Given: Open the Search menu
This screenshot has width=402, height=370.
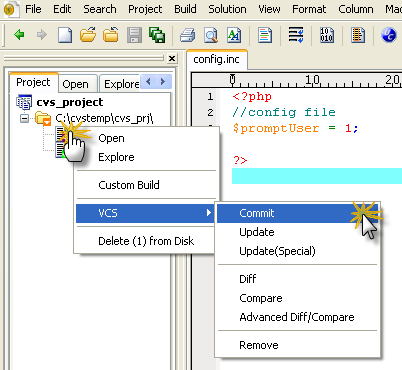Looking at the screenshot, I should pos(100,9).
